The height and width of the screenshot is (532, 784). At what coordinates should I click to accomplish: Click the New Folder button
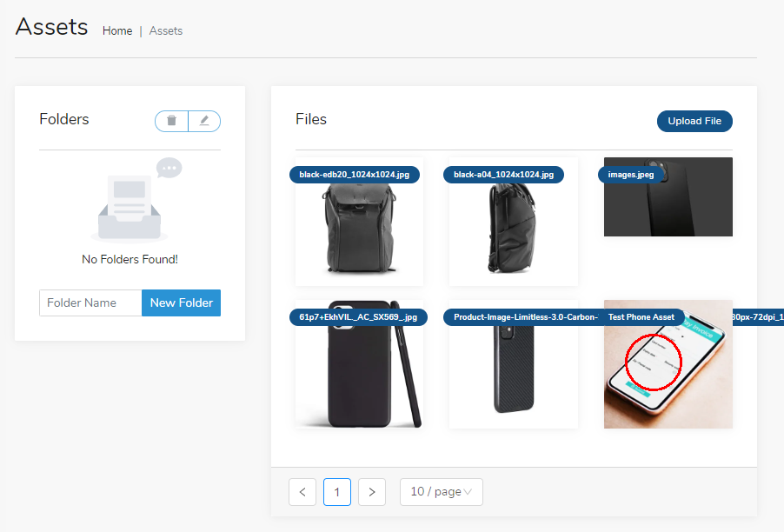click(x=181, y=303)
